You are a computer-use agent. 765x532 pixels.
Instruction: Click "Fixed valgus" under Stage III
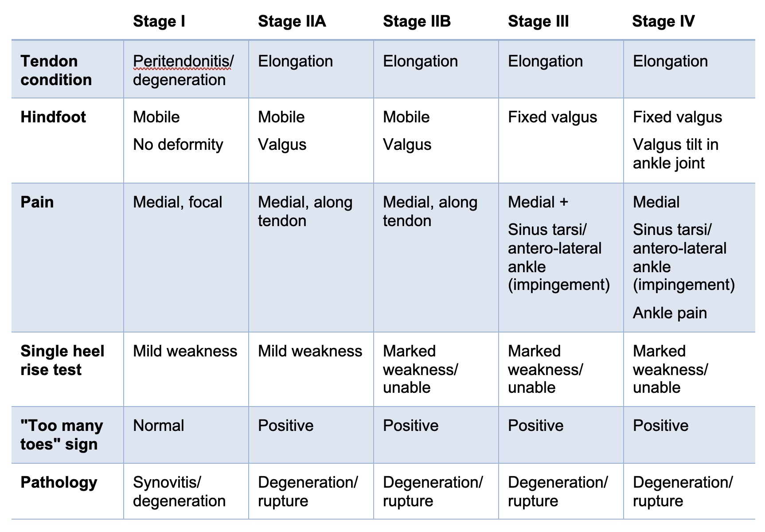(x=552, y=117)
